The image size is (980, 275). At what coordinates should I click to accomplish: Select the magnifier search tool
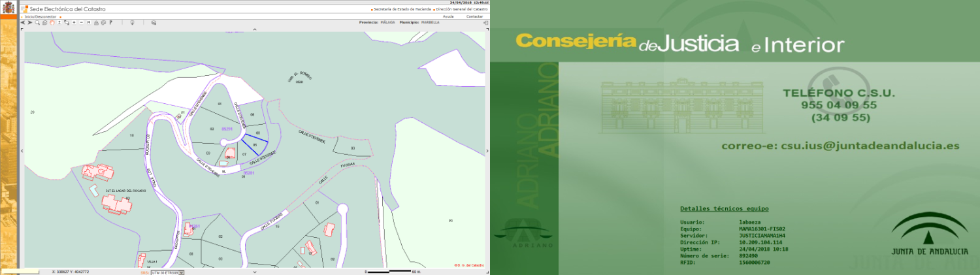coord(37,22)
